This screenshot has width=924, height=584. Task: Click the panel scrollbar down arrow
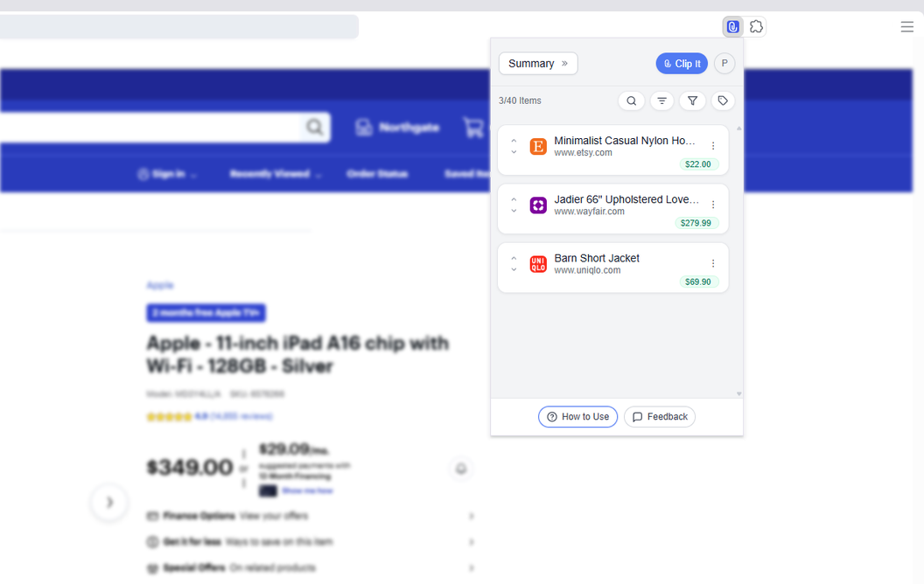[x=739, y=393]
